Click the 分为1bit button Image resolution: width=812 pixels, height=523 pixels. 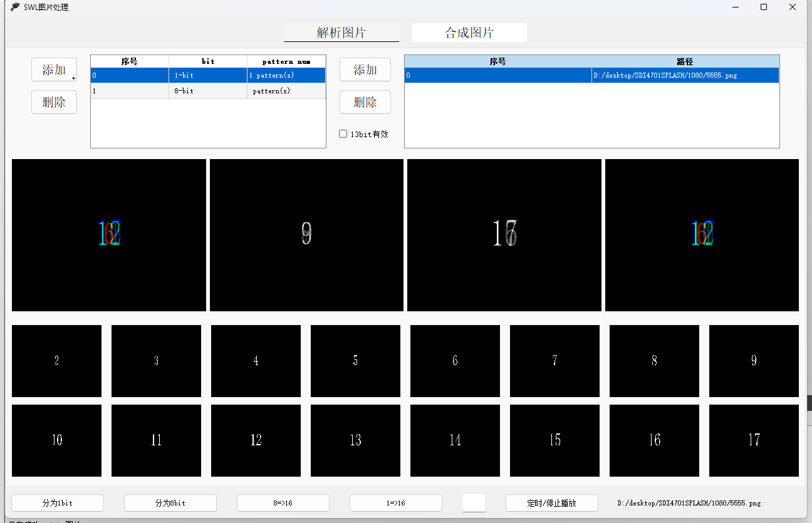point(58,503)
